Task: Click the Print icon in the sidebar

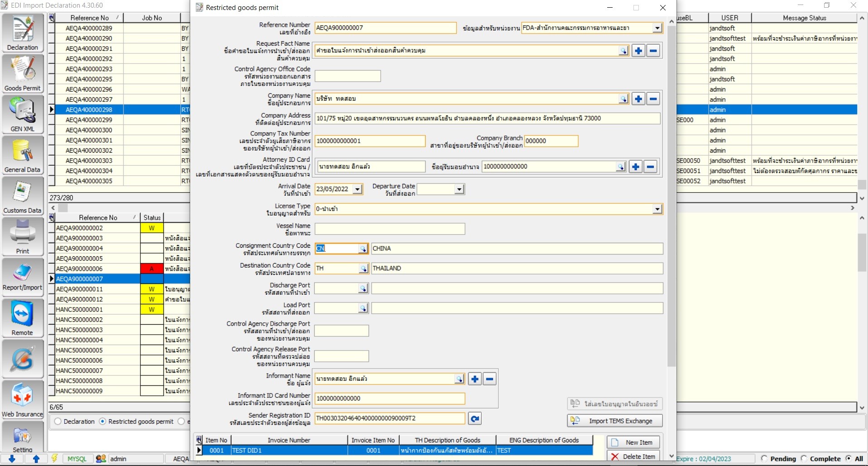Action: tap(23, 236)
